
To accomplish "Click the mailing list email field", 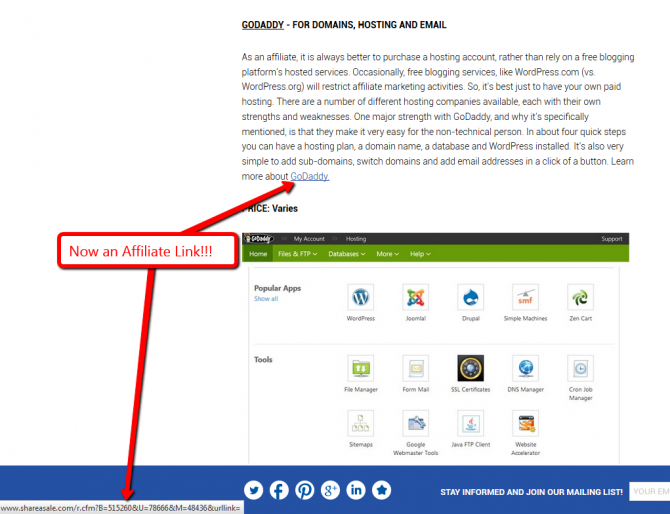I will pos(649,491).
